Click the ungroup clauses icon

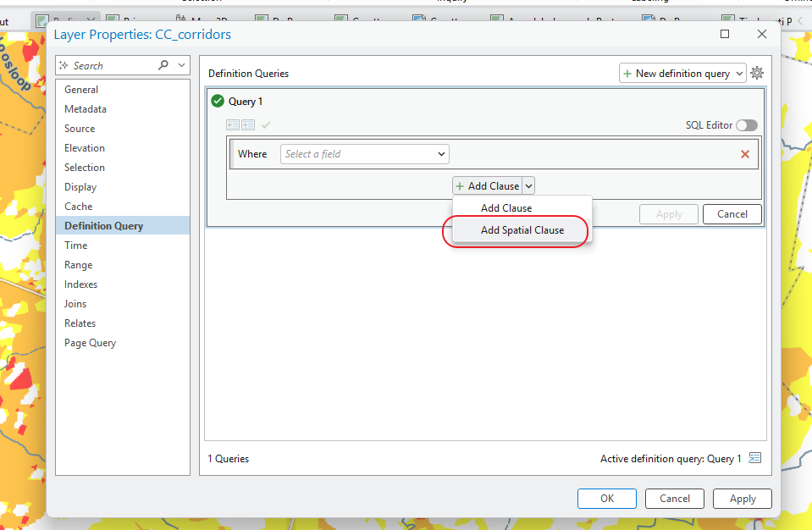(x=233, y=124)
